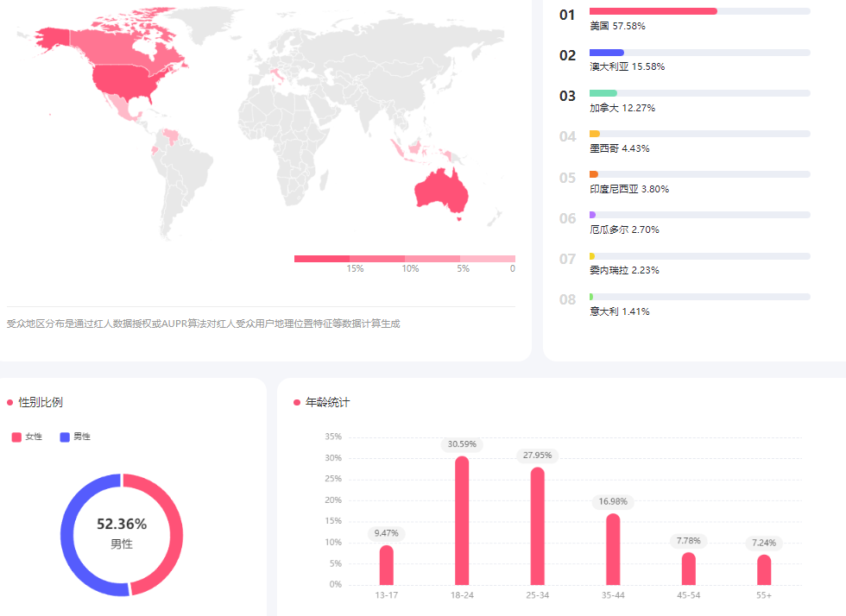Click the 年龄统计 section title
The image size is (846, 616).
[327, 402]
